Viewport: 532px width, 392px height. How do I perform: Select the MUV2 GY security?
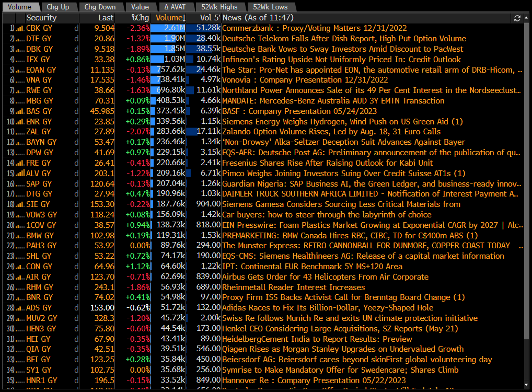coord(41,318)
